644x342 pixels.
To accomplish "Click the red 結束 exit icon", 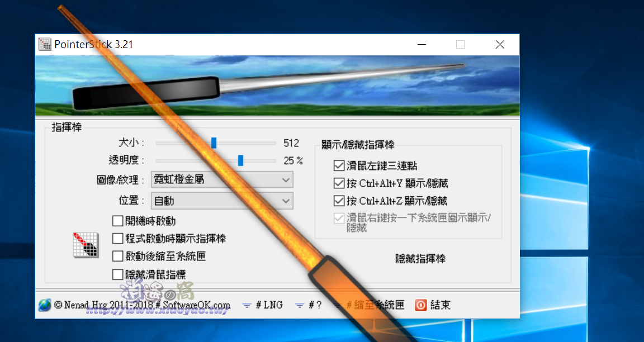I will tap(420, 305).
